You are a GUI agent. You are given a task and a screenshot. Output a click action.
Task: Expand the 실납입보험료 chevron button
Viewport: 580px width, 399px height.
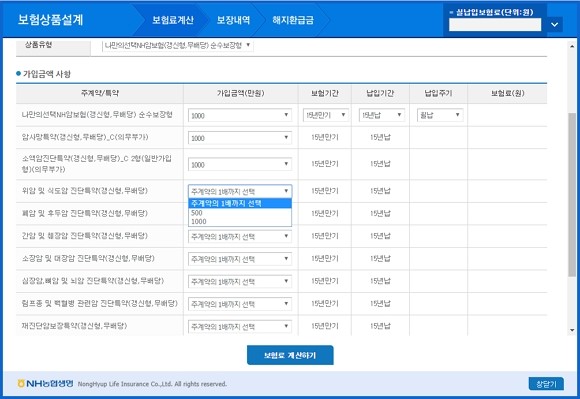(x=554, y=24)
